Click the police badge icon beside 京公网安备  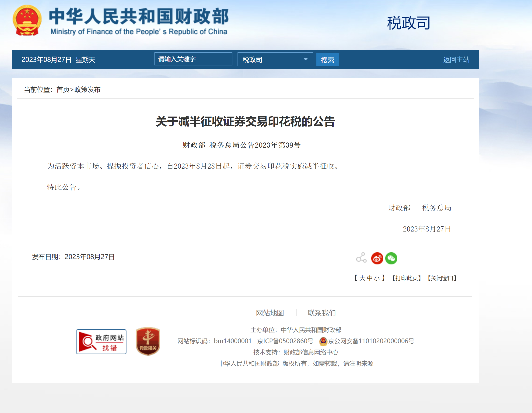(323, 341)
